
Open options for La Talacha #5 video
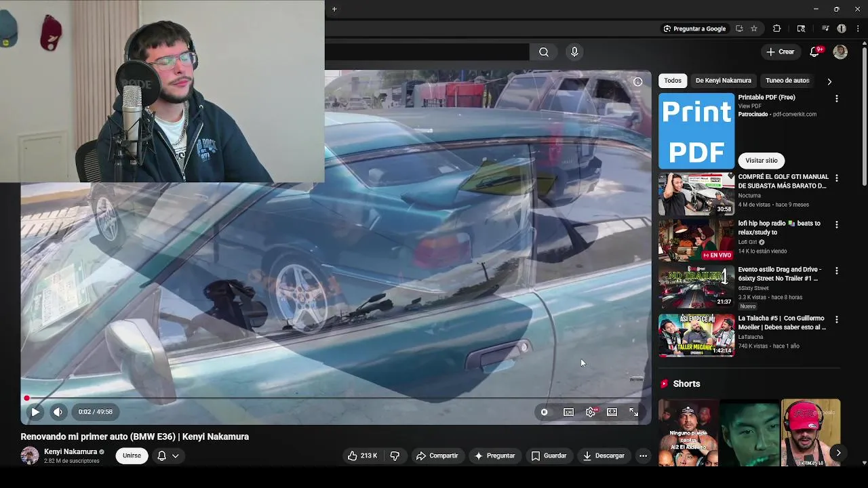pyautogui.click(x=836, y=319)
